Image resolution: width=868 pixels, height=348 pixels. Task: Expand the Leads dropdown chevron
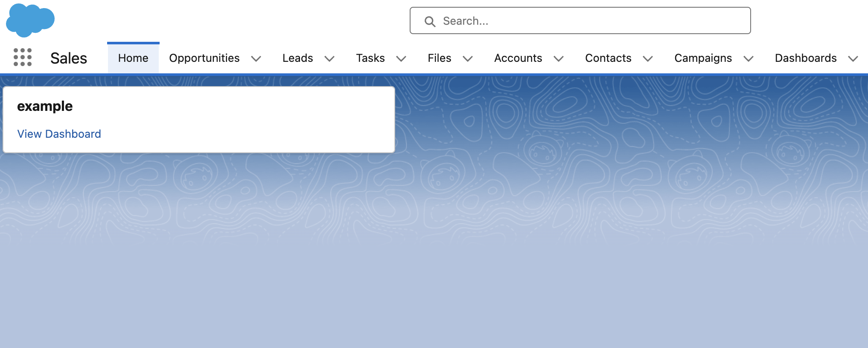[x=329, y=58]
